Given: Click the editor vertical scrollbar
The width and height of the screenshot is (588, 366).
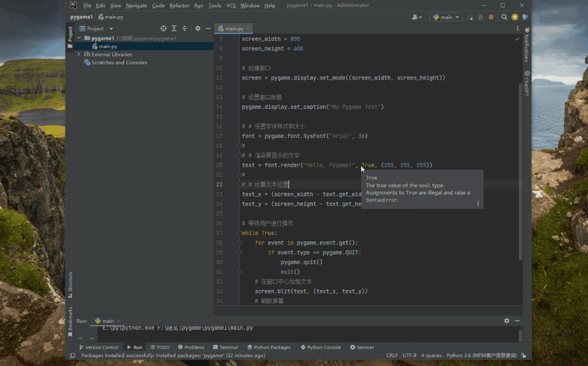Looking at the screenshot, I should click(x=520, y=172).
